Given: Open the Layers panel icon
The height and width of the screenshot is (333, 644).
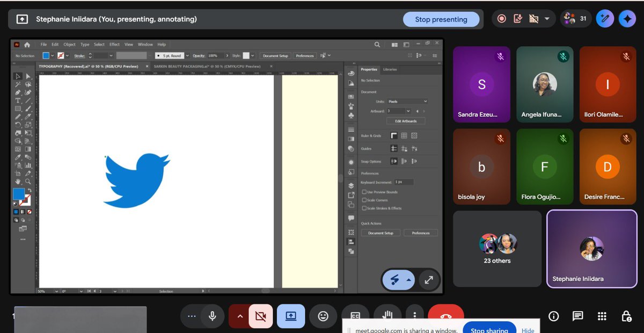Looking at the screenshot, I should 351,185.
